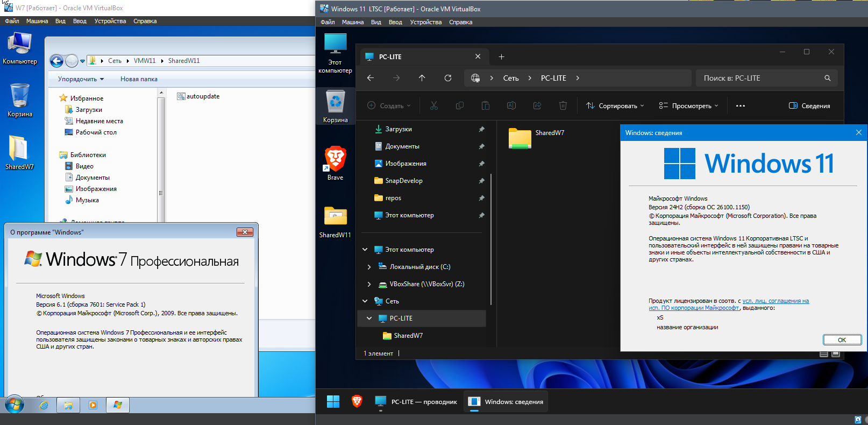
Task: Select the SharedW11 folder on Windows 11 desktop
Action: click(336, 222)
